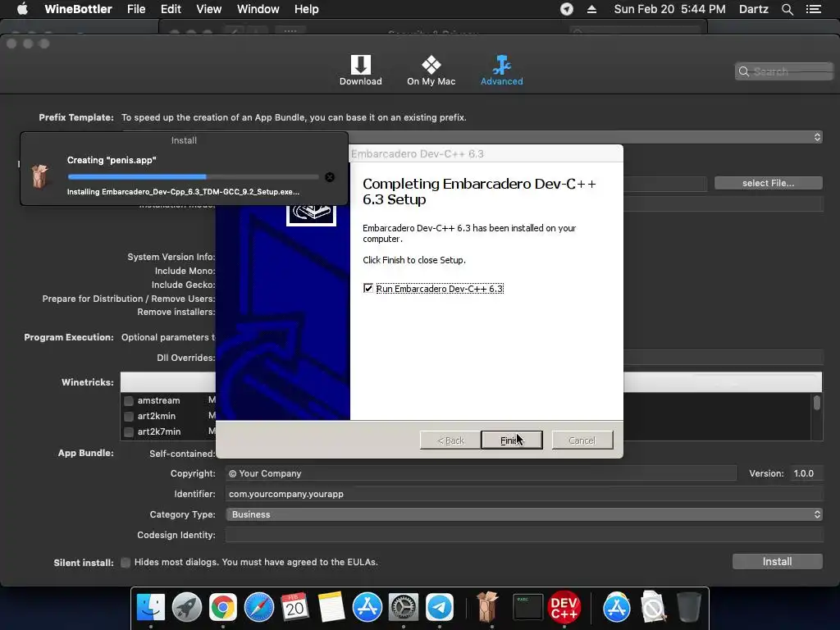Click the Search field in WineBottler toolbar
The image size is (840, 630).
point(783,72)
